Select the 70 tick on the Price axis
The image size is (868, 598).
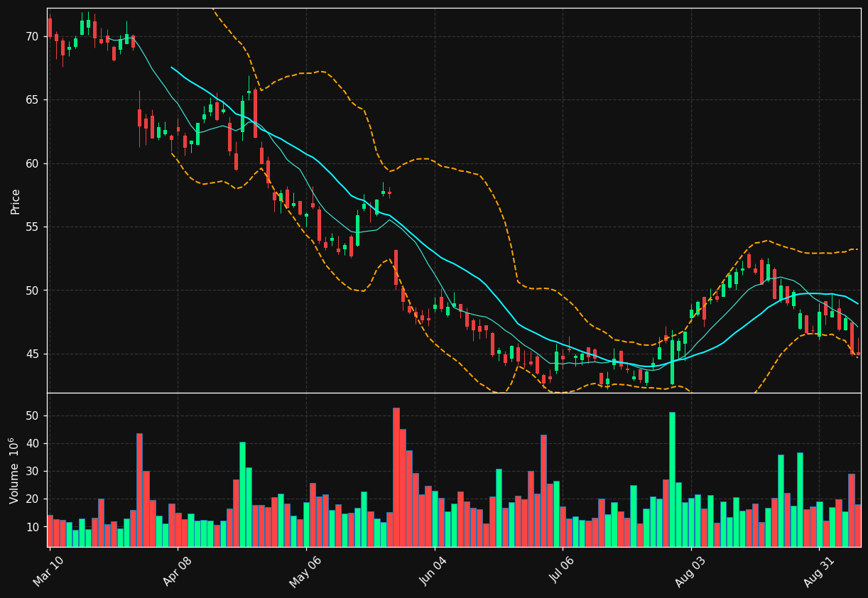[x=33, y=36]
